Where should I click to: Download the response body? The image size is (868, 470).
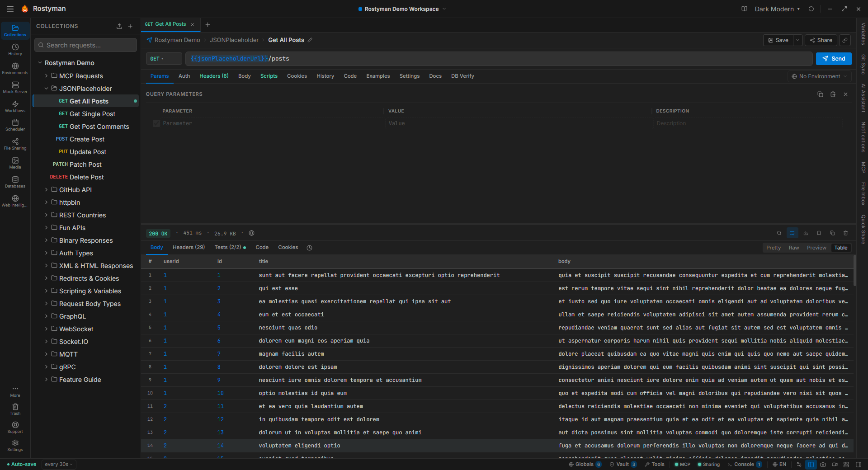click(x=806, y=233)
